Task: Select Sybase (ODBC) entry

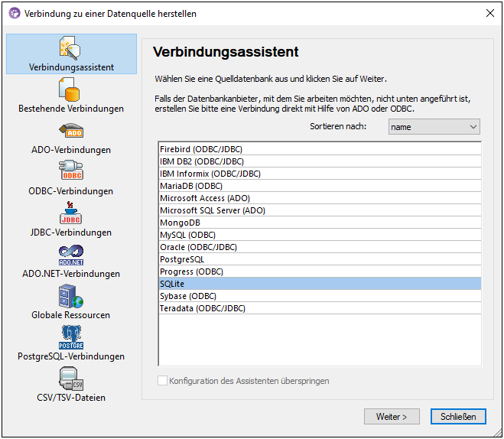Action: coord(320,296)
